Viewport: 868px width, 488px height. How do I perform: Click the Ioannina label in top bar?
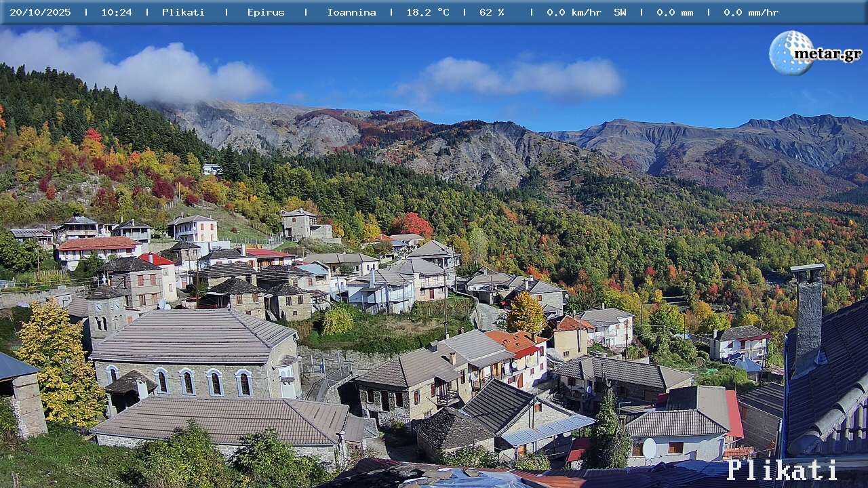[351, 12]
